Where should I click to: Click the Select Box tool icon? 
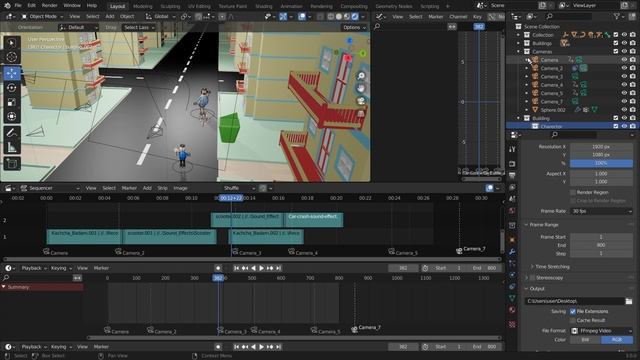point(11,42)
